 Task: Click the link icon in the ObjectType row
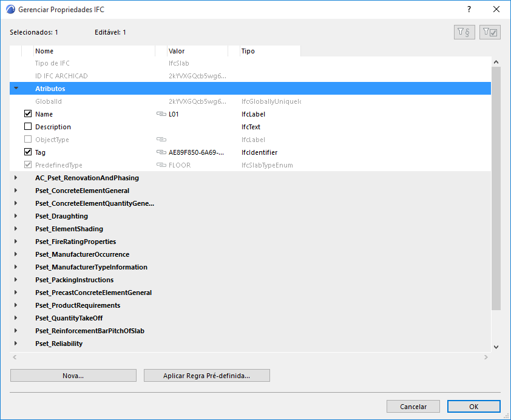[161, 140]
